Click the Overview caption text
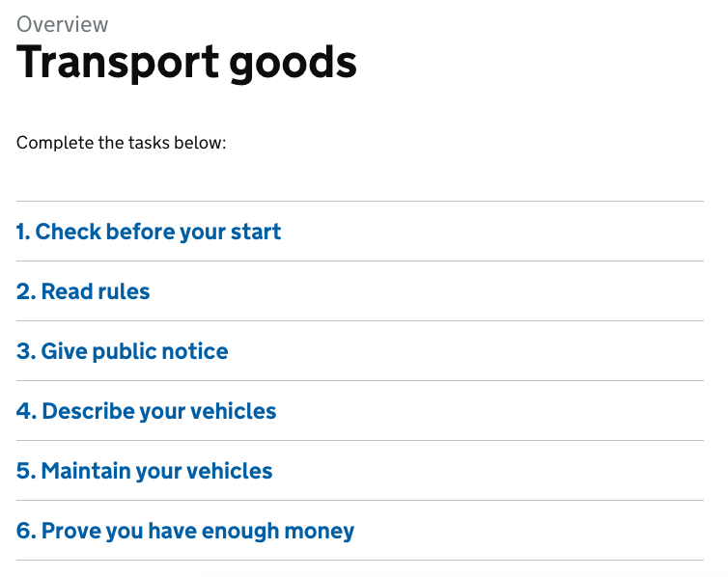The height and width of the screenshot is (577, 728). pyautogui.click(x=62, y=24)
